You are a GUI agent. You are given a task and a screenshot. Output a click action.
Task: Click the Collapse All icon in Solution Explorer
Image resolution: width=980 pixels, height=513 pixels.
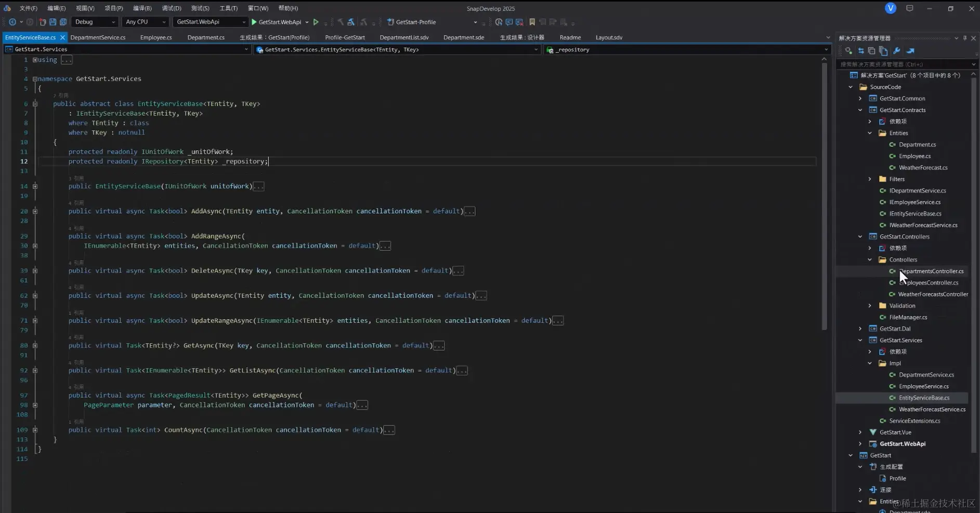click(872, 50)
